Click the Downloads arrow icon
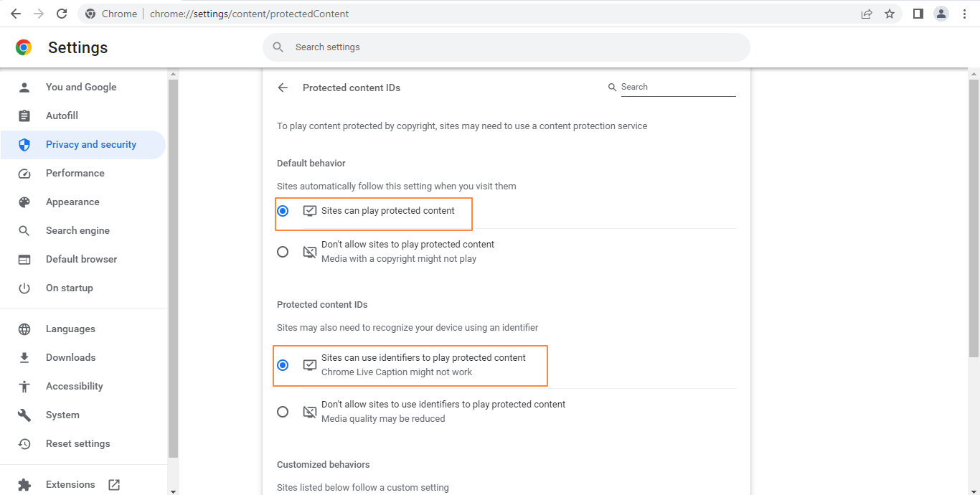 (x=24, y=357)
